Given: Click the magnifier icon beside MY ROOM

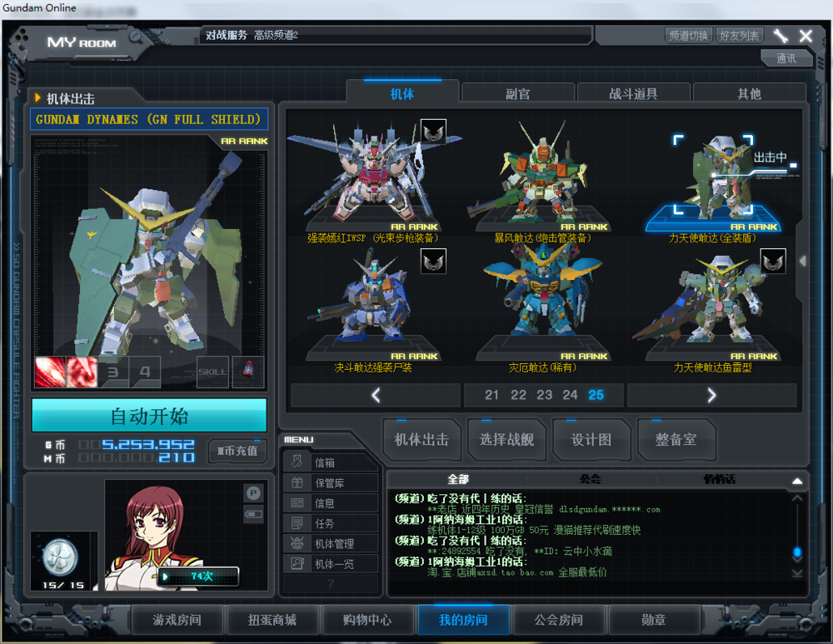Looking at the screenshot, I should (x=136, y=37).
